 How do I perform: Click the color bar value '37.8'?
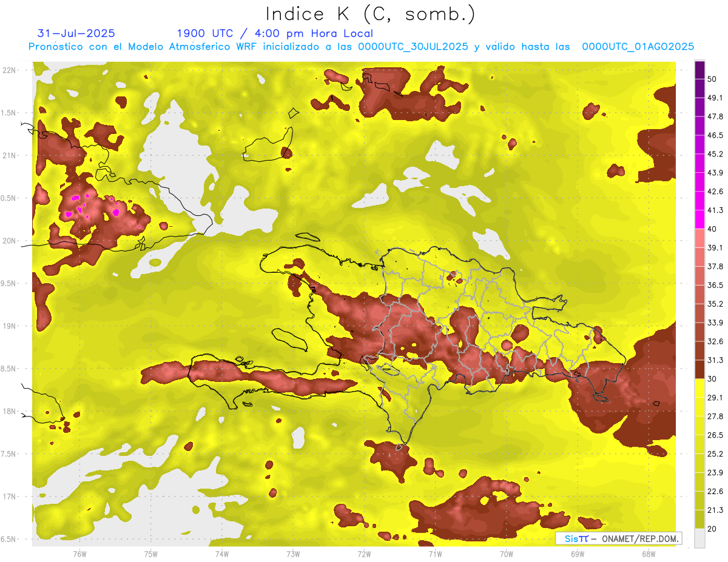tap(714, 266)
